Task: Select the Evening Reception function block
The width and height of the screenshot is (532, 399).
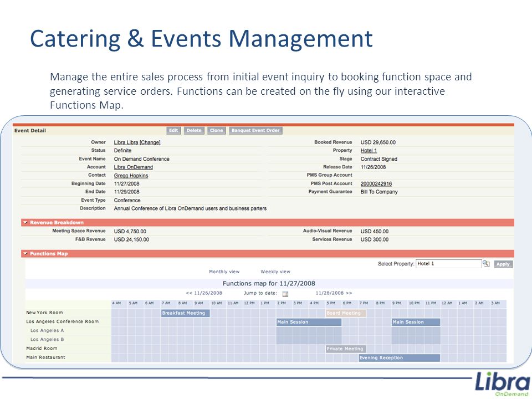Action: (400, 357)
